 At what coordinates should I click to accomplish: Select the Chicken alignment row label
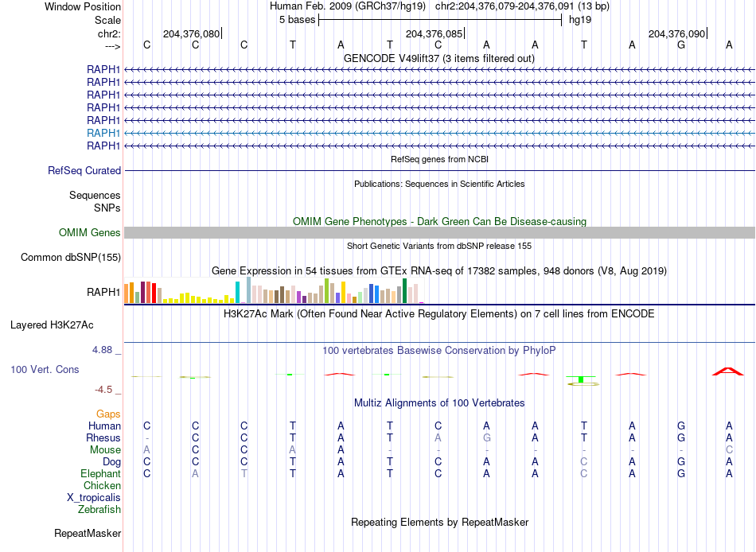point(102,485)
